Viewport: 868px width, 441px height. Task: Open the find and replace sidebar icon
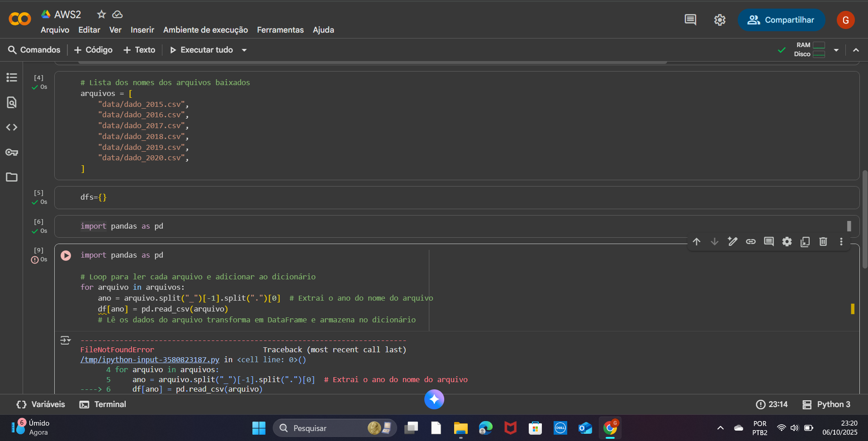pyautogui.click(x=12, y=102)
